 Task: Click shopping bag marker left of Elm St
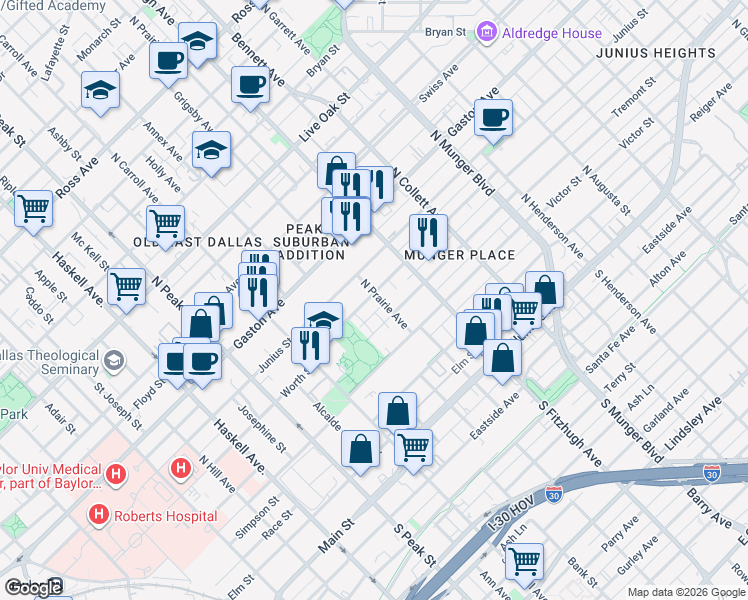tap(476, 332)
